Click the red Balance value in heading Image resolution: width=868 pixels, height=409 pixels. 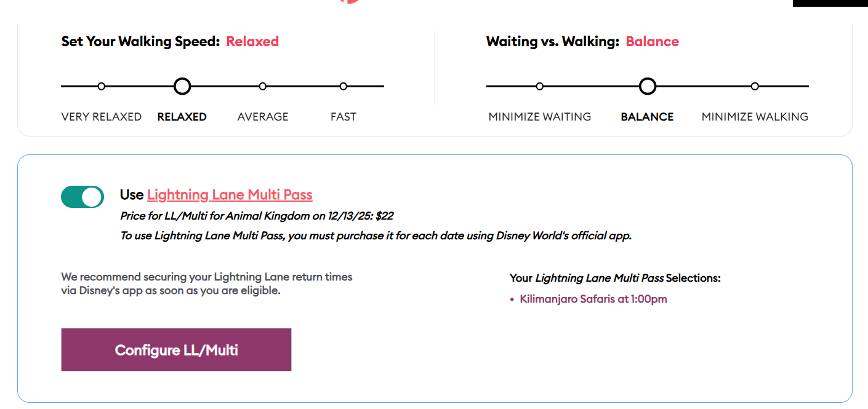pos(653,42)
